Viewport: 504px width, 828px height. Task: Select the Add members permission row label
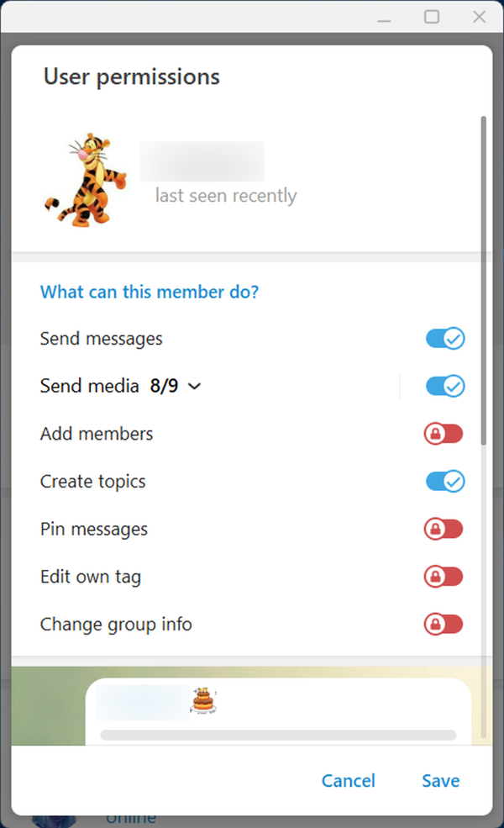coord(97,435)
